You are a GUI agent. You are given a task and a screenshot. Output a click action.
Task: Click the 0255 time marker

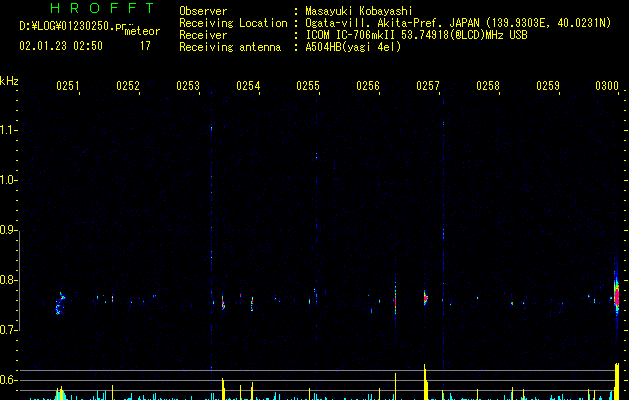(308, 86)
